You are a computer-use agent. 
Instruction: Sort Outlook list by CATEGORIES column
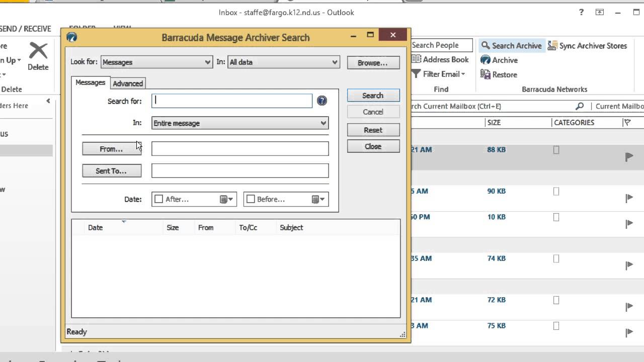coord(574,123)
